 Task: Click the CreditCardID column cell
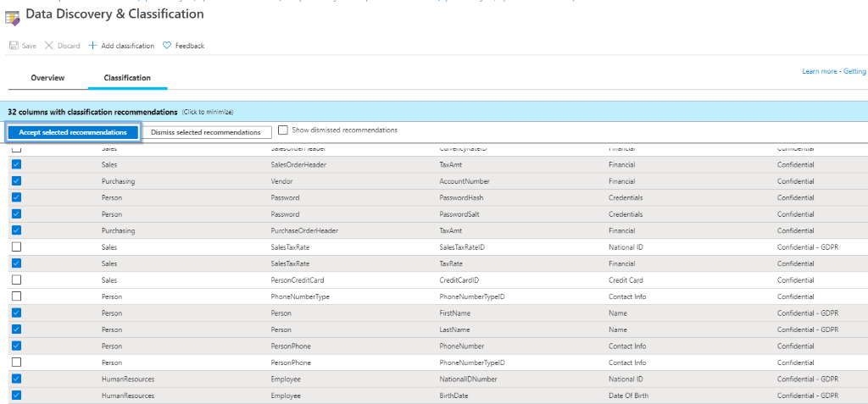click(459, 280)
